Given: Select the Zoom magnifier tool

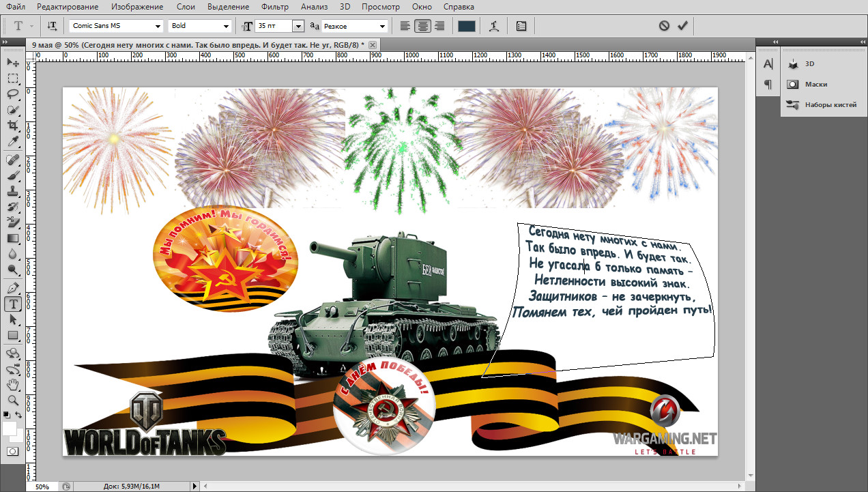Looking at the screenshot, I should pyautogui.click(x=12, y=401).
